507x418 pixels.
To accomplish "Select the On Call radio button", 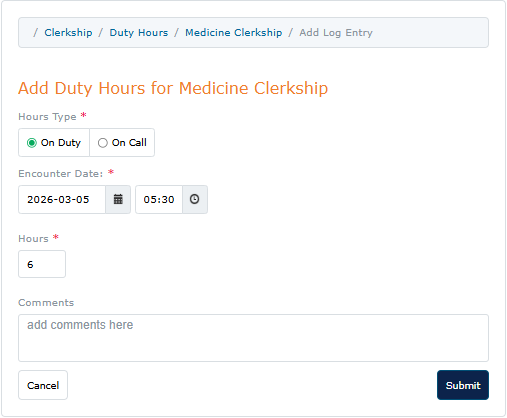I will point(103,143).
